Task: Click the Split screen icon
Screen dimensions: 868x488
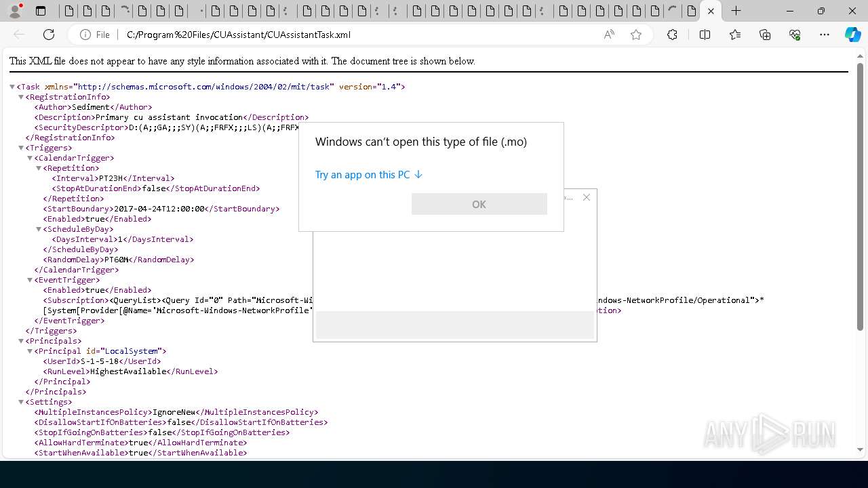Action: (x=705, y=35)
